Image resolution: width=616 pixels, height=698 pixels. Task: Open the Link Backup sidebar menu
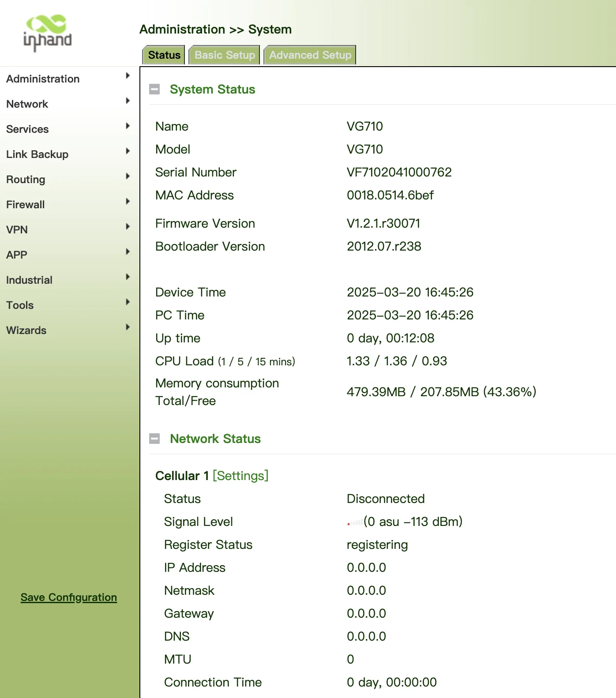[37, 154]
